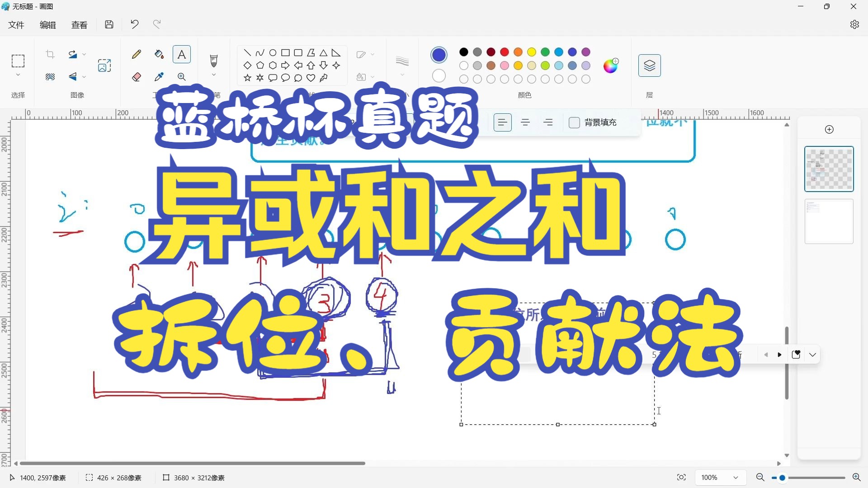Open the shape outline dropdown
The height and width of the screenshot is (488, 868).
coord(373,55)
